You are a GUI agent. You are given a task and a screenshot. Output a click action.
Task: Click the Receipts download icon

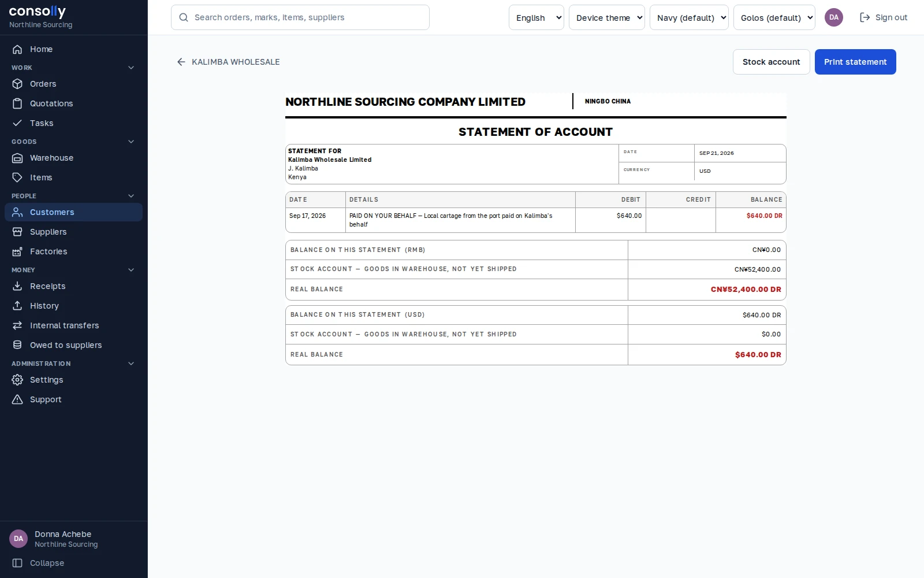click(x=17, y=286)
